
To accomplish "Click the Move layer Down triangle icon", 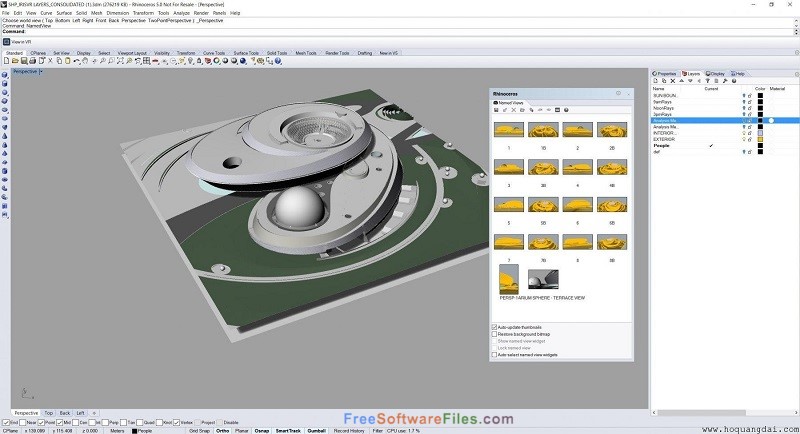I will point(690,81).
